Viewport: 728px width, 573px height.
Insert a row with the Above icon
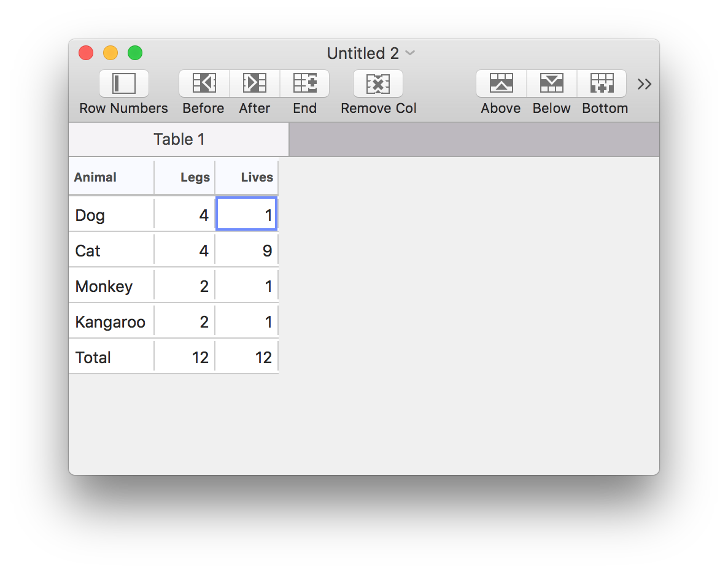point(501,83)
